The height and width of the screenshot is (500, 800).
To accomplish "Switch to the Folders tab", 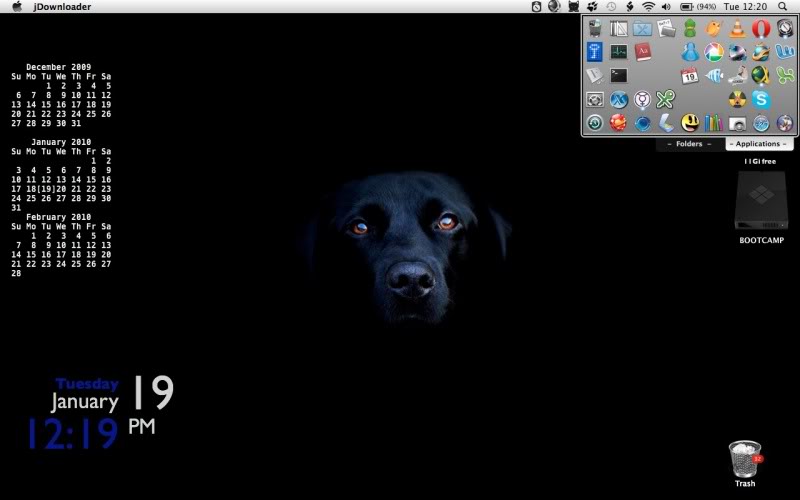I will 689,144.
